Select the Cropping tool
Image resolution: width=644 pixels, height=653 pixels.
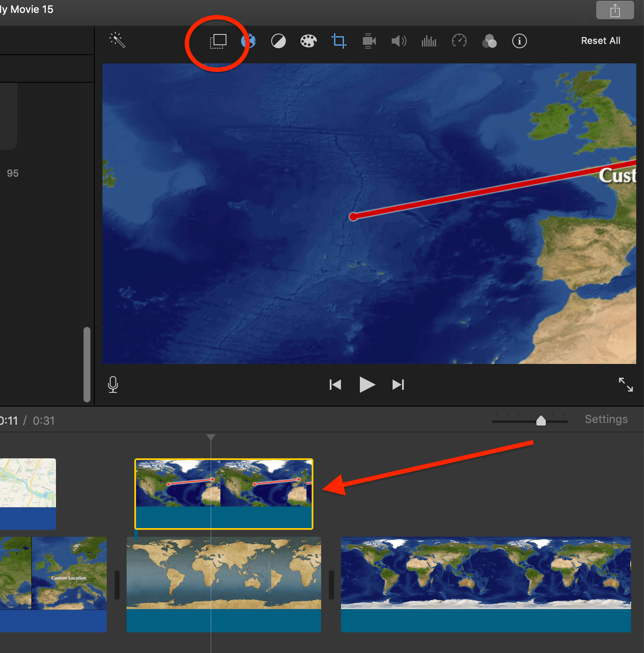tap(339, 41)
